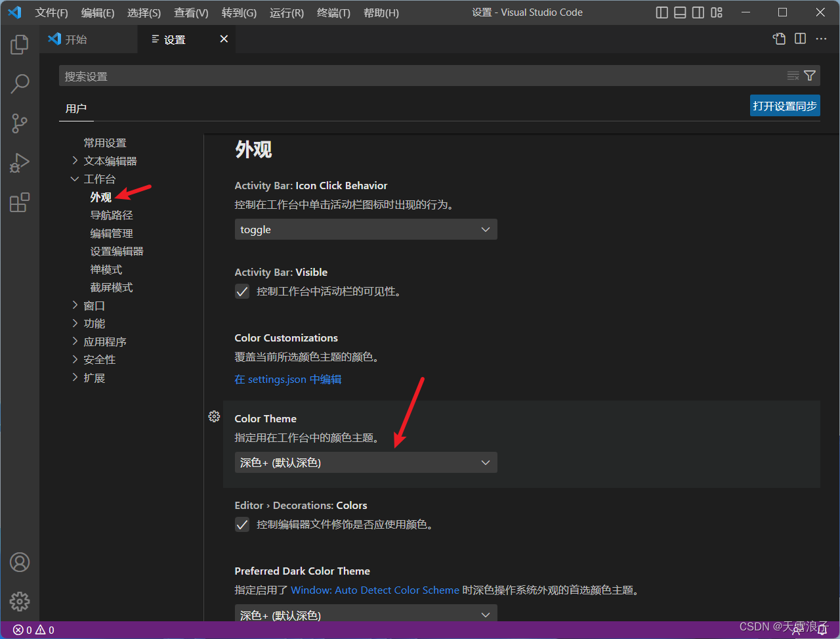The height and width of the screenshot is (639, 840).
Task: Select 导航路径 in the settings tree
Action: 112,215
